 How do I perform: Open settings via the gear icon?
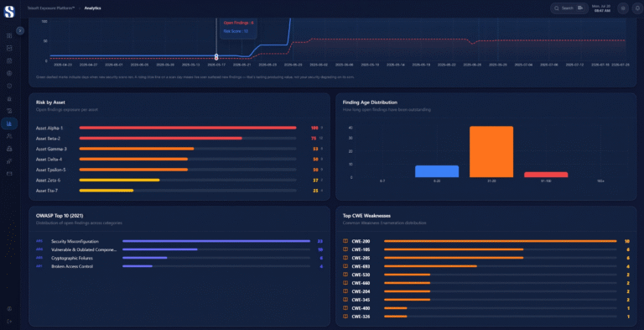(x=623, y=8)
